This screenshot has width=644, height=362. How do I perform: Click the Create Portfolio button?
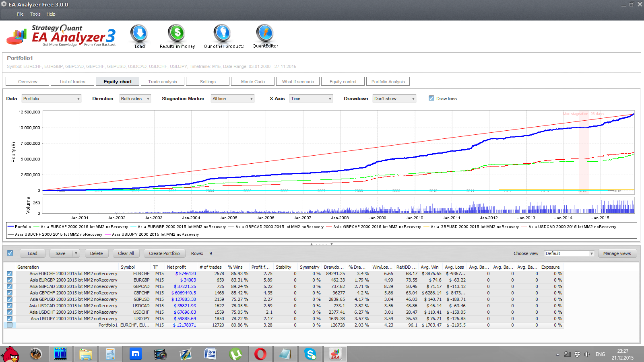[164, 253]
